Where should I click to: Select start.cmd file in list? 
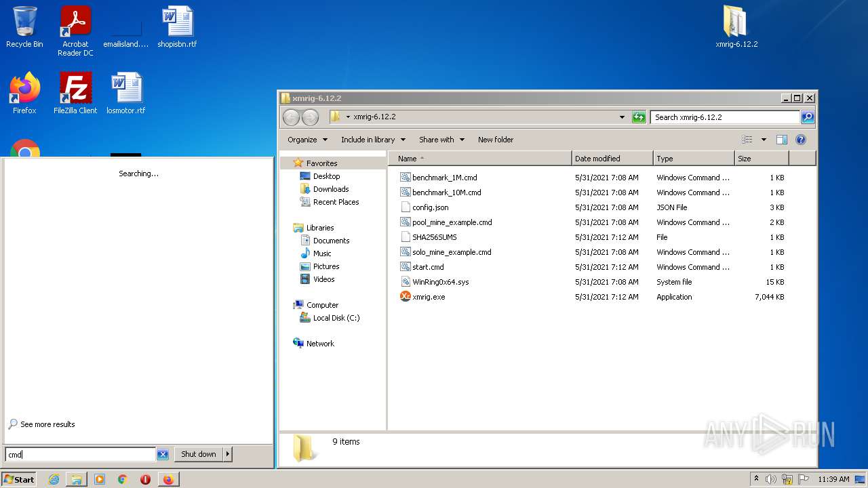point(428,267)
